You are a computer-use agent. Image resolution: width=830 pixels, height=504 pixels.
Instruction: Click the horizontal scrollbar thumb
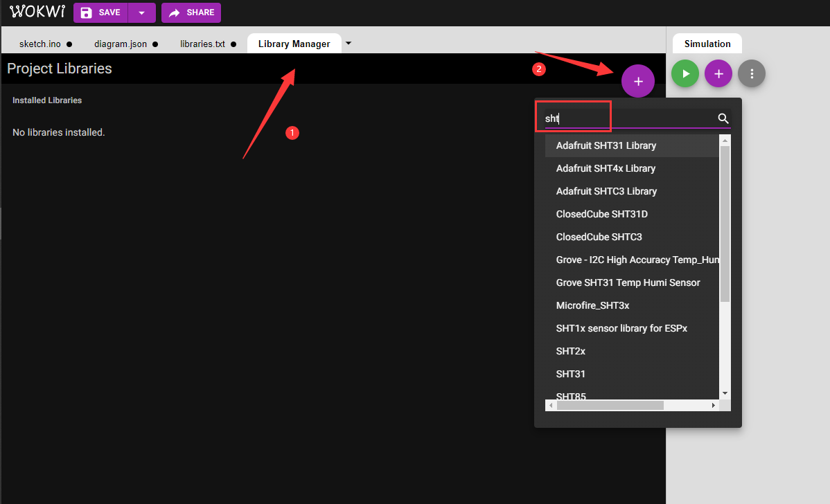[x=610, y=405]
